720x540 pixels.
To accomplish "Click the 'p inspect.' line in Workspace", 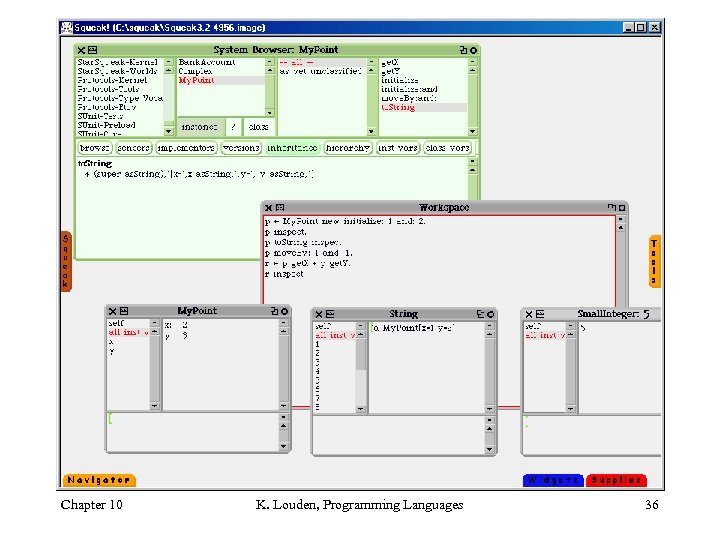I will (285, 232).
